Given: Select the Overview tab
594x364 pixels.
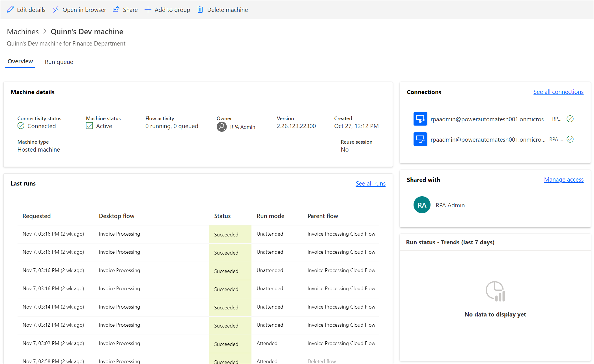Looking at the screenshot, I should pos(20,62).
